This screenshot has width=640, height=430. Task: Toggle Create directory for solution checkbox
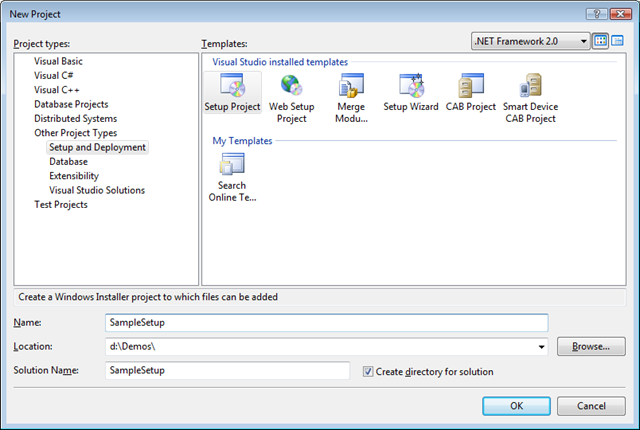pos(368,371)
